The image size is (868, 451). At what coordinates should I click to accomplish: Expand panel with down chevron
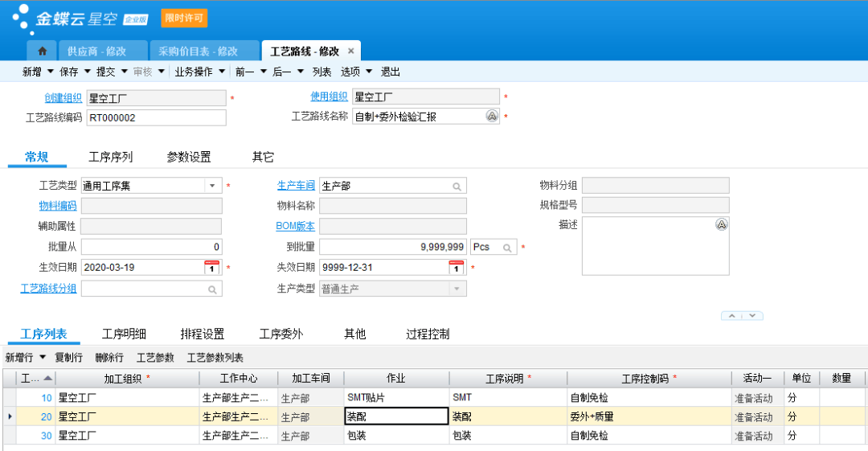pyautogui.click(x=752, y=316)
